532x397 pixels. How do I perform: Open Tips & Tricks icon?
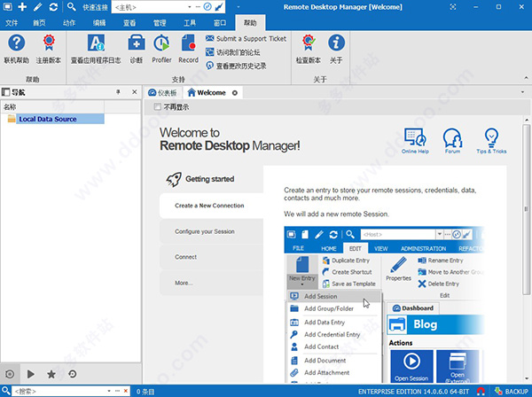(x=491, y=141)
